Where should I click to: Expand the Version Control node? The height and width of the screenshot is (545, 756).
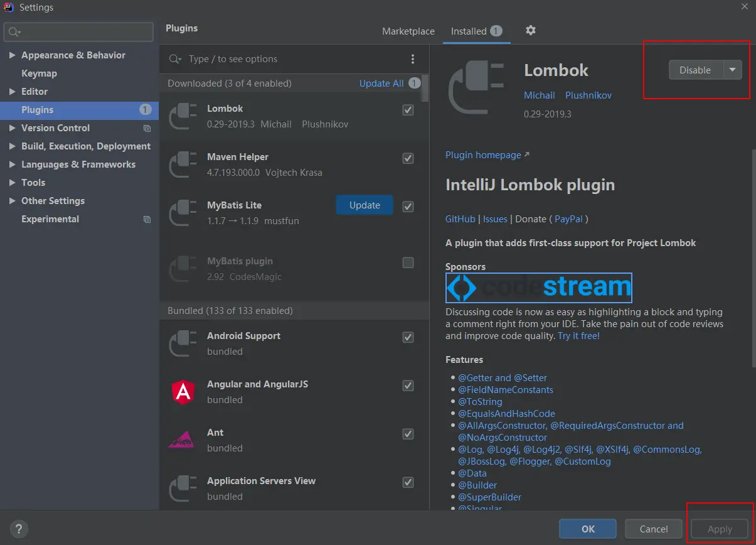click(x=12, y=128)
